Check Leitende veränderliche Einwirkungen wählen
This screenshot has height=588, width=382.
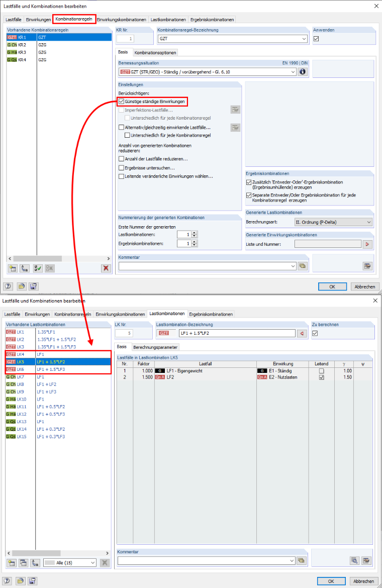(x=122, y=176)
